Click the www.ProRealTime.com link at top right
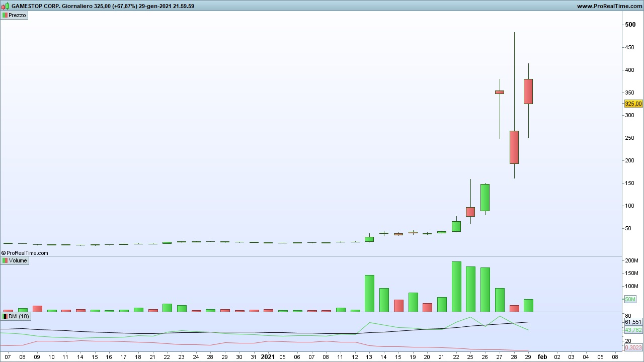Viewport: 644px width, 362px height. (x=609, y=6)
